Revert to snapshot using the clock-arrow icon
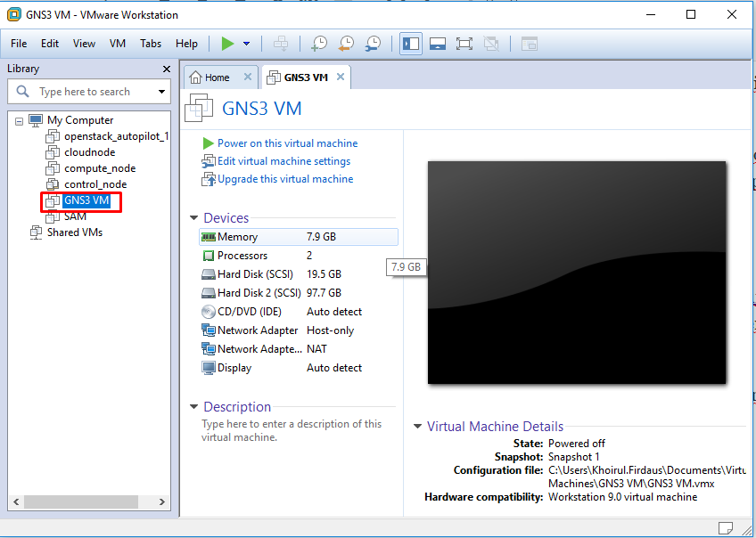This screenshot has width=756, height=538. tap(346, 44)
